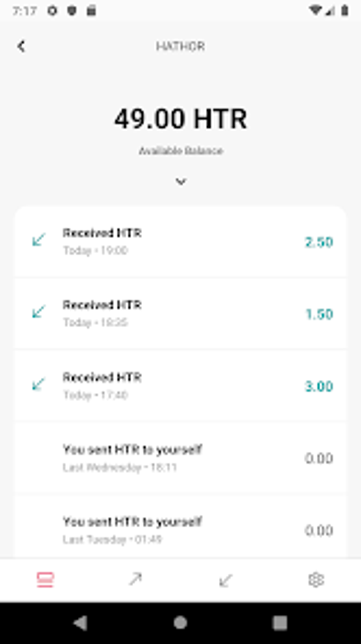Open the Received HTR 3.00 transaction

[180, 386]
